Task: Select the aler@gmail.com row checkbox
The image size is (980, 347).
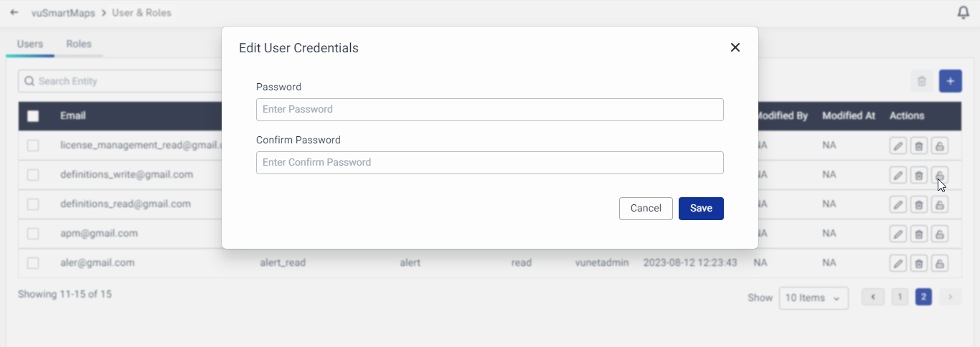Action: point(33,263)
